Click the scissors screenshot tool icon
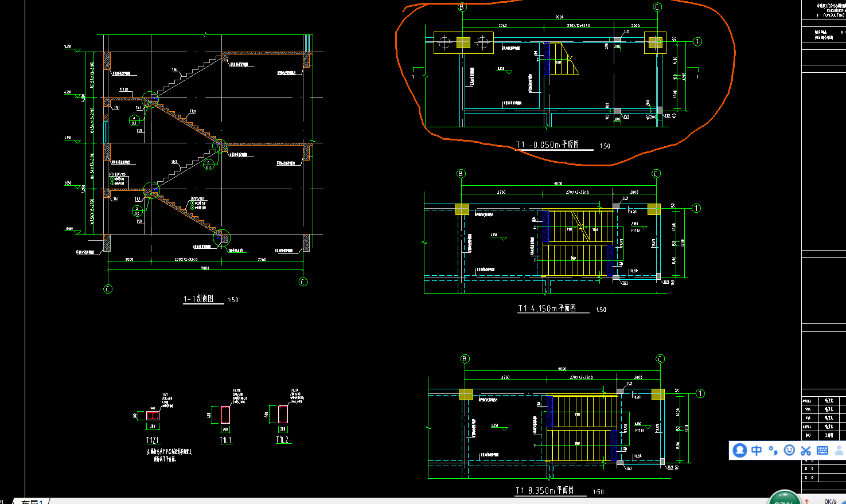 [x=806, y=451]
